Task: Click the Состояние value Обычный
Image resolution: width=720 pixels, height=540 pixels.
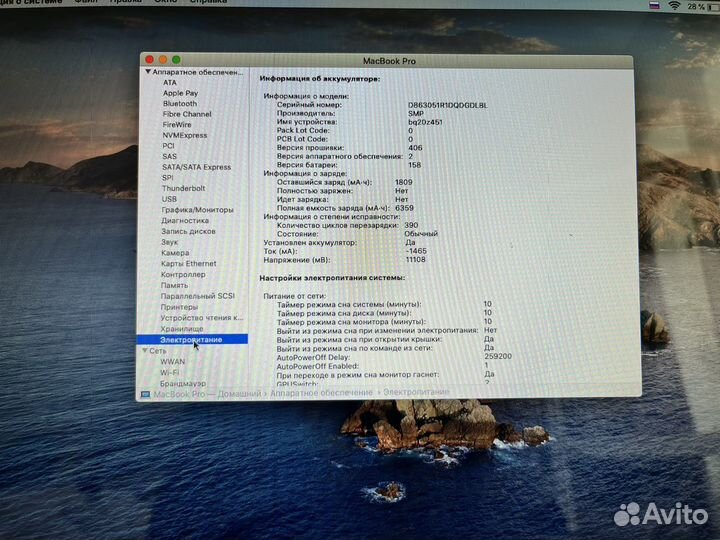Action: point(421,234)
